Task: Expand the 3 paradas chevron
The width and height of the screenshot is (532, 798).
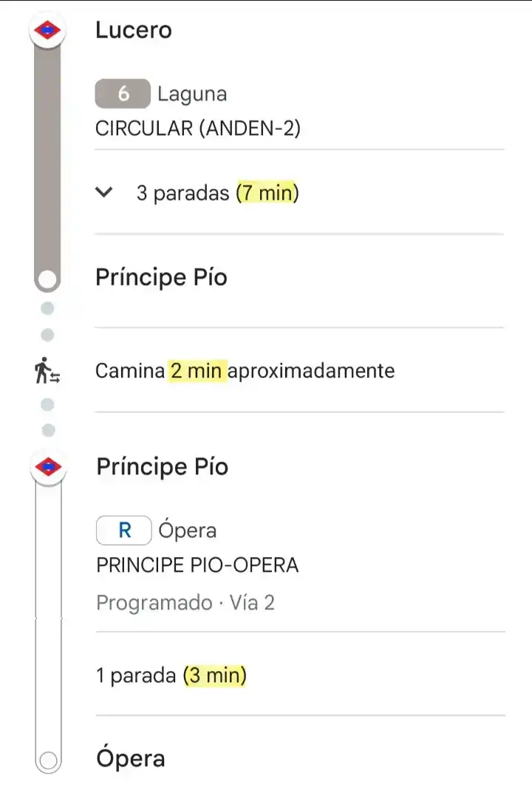Action: [x=104, y=192]
